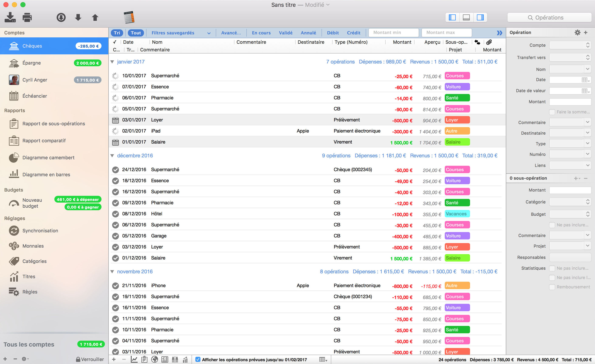Collapse the janvier 2017 group

(x=112, y=62)
